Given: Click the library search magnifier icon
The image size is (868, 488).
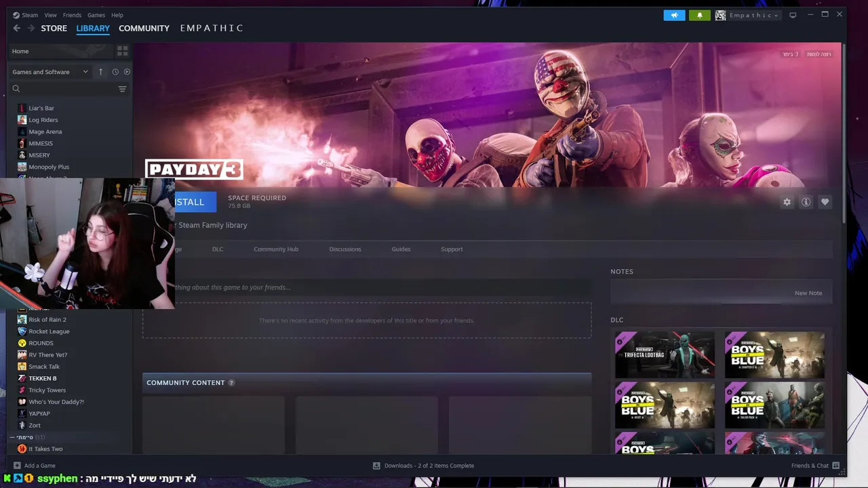Looking at the screenshot, I should coord(16,89).
